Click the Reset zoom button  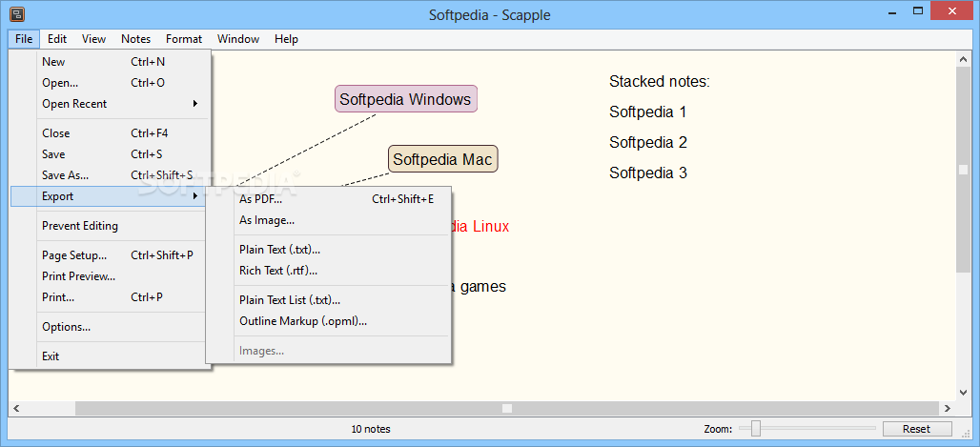click(917, 429)
